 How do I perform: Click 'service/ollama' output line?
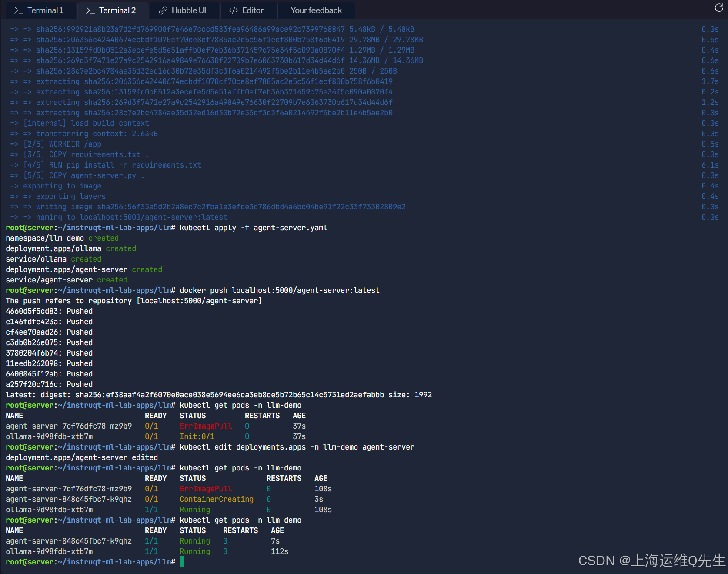(53, 259)
